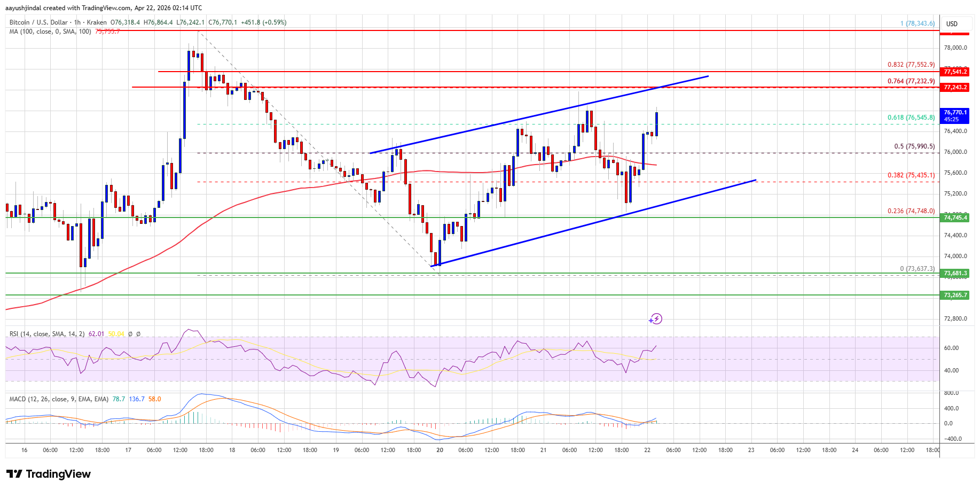
Task: Click the red 77,541.2 price label
Action: coord(955,72)
